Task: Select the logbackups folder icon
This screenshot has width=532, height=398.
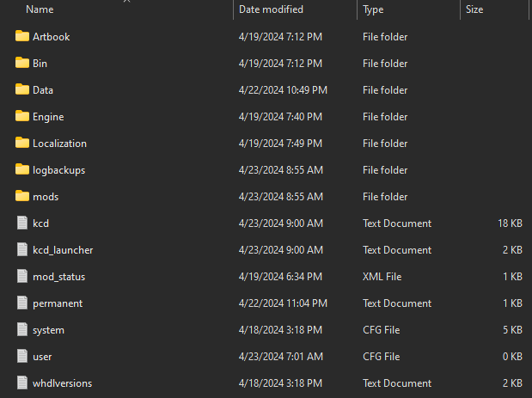Action: pyautogui.click(x=22, y=169)
